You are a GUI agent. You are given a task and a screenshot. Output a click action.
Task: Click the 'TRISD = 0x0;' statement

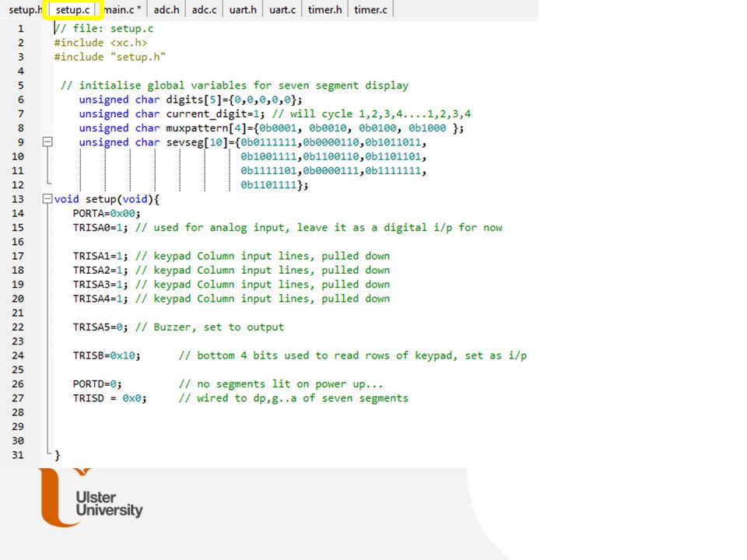(110, 398)
